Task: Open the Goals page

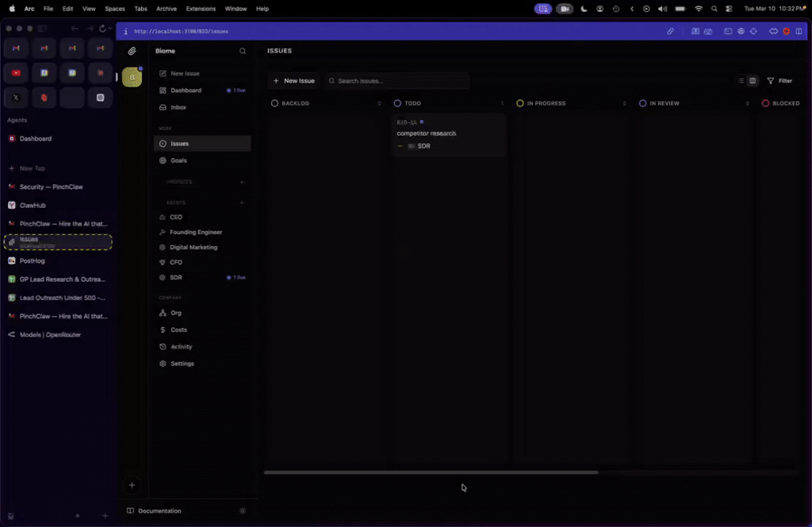Action: (202, 160)
